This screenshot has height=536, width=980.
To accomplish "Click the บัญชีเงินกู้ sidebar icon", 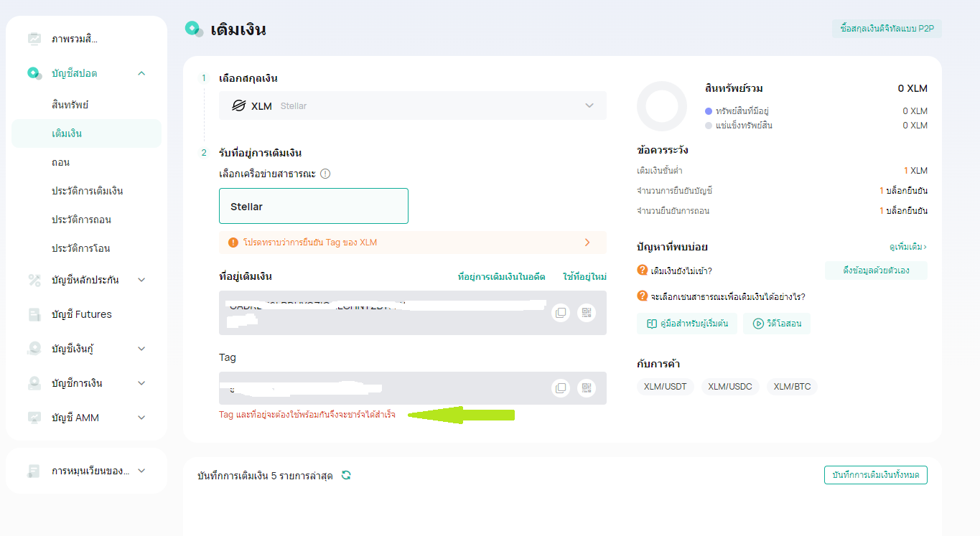I will tap(34, 349).
